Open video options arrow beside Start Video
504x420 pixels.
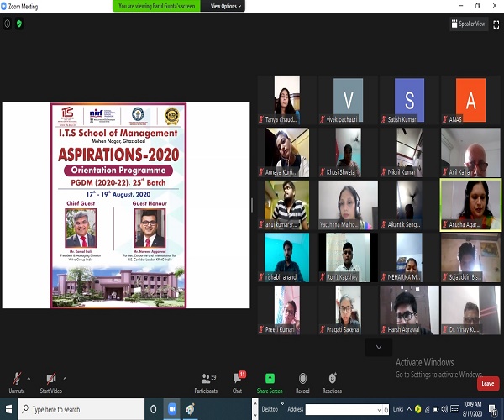(x=65, y=379)
